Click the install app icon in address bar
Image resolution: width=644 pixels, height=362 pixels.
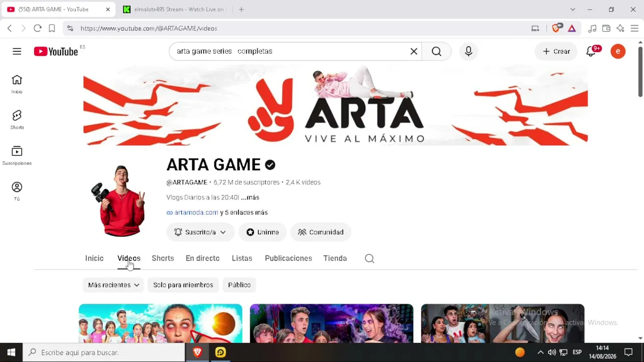[535, 28]
